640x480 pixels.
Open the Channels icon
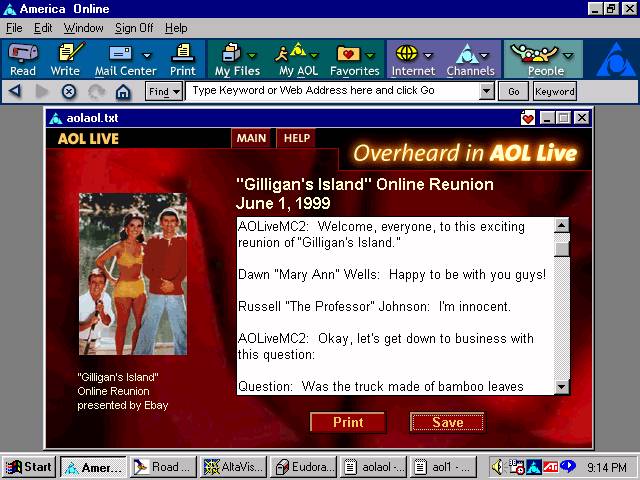point(467,54)
